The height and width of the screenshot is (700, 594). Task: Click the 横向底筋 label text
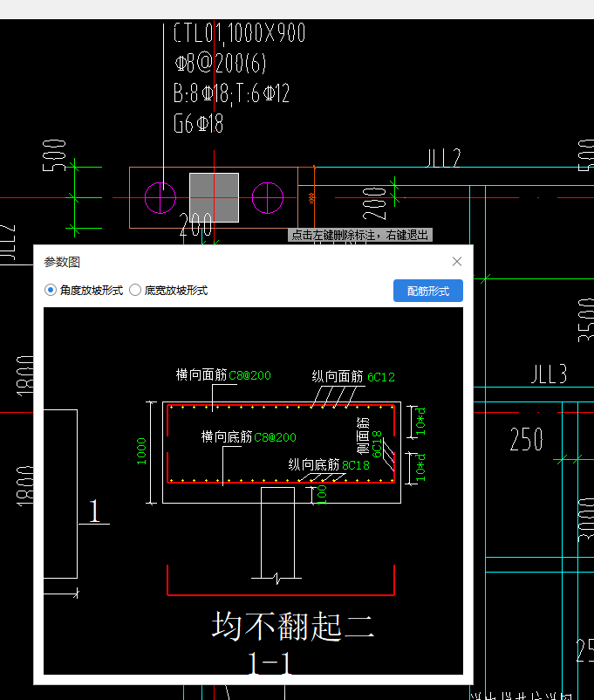(x=227, y=436)
